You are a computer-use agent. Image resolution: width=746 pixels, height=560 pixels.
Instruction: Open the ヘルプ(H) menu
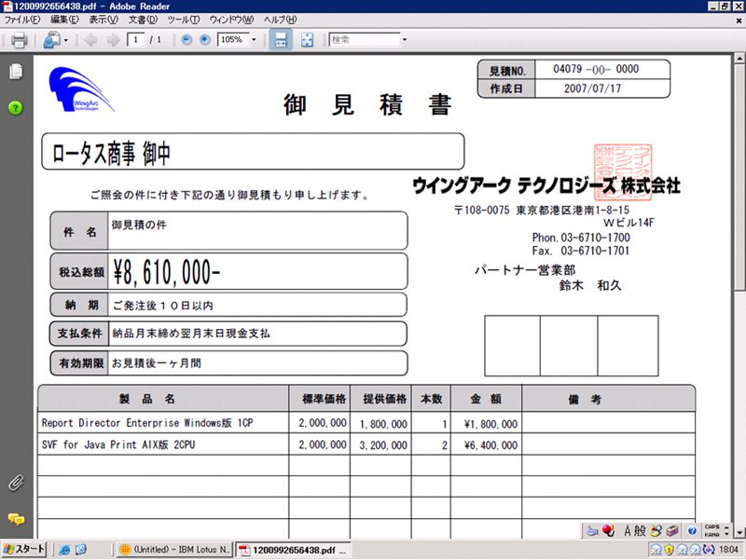[x=281, y=20]
